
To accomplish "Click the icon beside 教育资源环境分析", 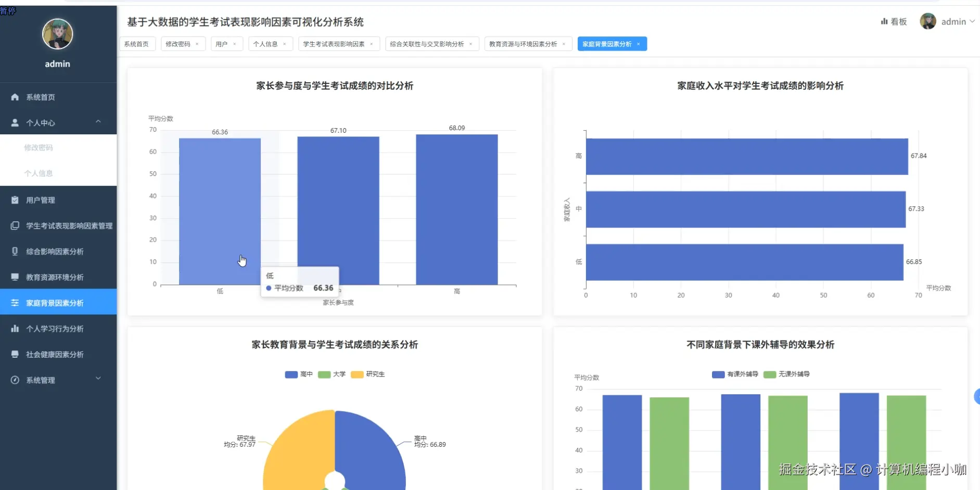I will point(15,277).
